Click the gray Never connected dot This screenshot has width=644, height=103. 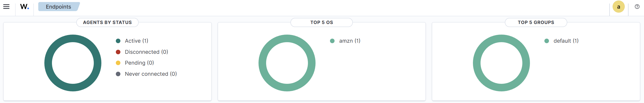pyautogui.click(x=118, y=74)
